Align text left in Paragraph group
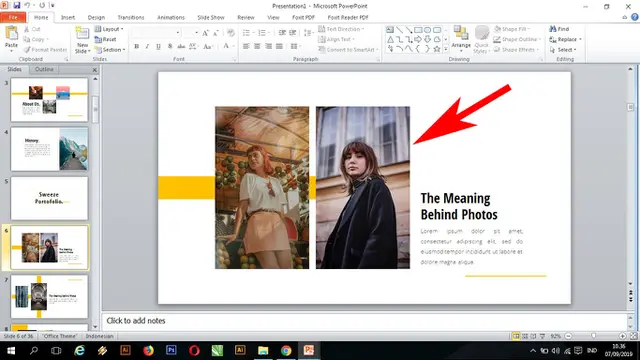This screenshot has width=640, height=360. (x=246, y=46)
